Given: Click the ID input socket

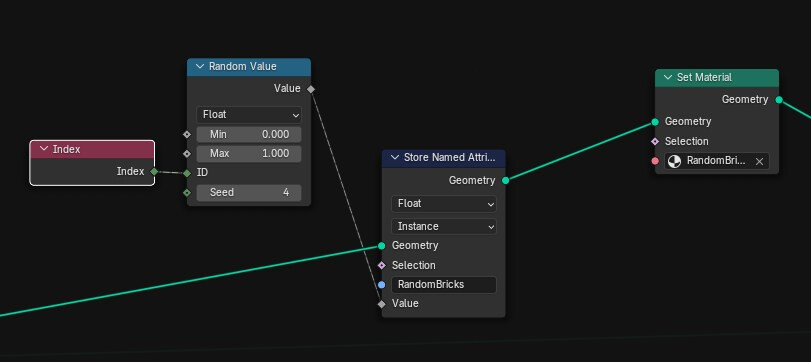Looking at the screenshot, I should point(187,173).
